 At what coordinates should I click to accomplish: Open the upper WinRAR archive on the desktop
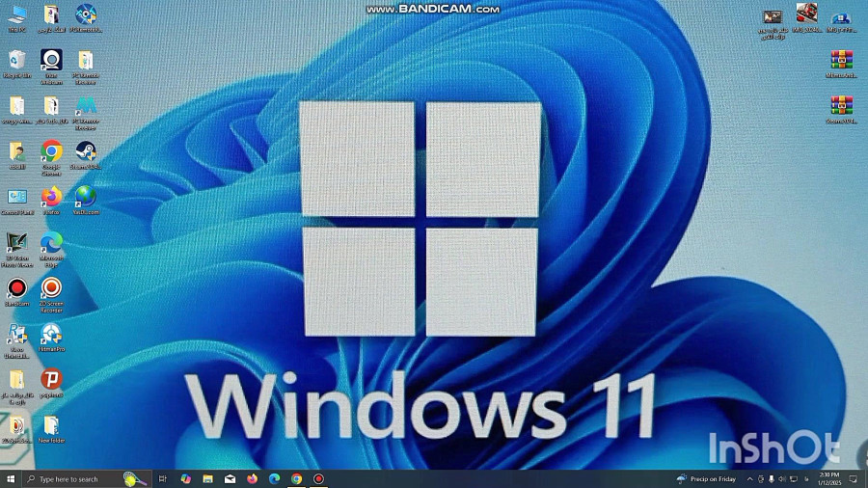[841, 64]
